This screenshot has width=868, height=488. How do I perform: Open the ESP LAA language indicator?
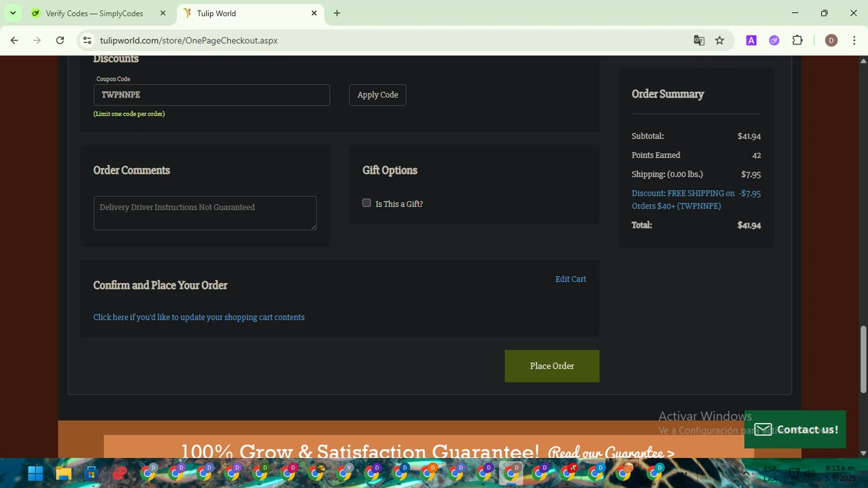770,474
